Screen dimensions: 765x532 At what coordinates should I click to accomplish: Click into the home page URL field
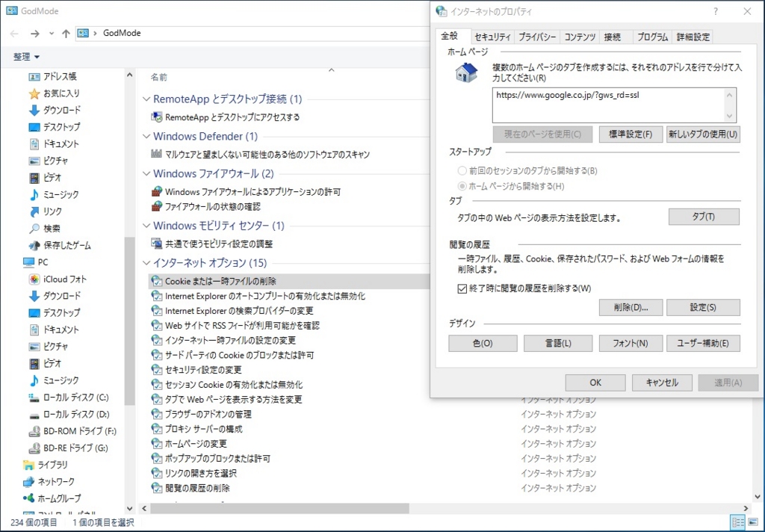(x=608, y=105)
